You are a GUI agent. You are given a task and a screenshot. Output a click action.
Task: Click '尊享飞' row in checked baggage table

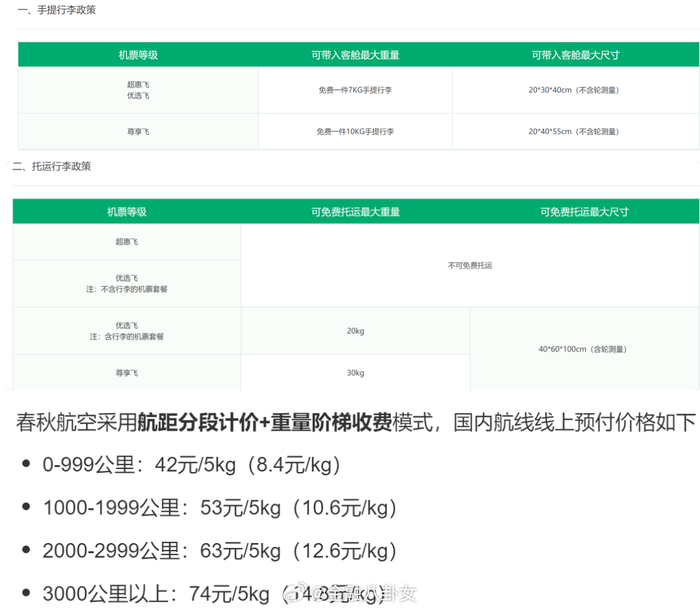127,372
